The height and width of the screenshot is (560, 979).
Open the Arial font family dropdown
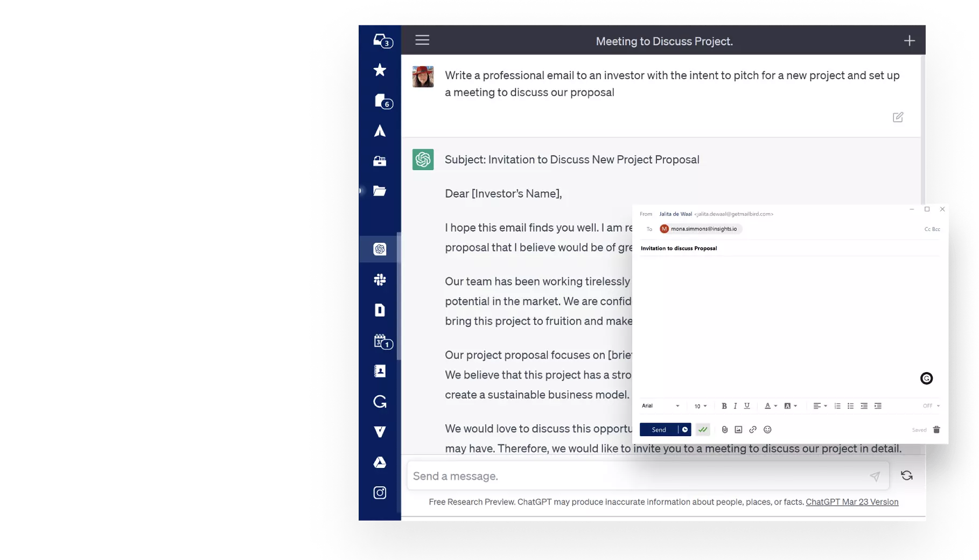click(x=661, y=406)
